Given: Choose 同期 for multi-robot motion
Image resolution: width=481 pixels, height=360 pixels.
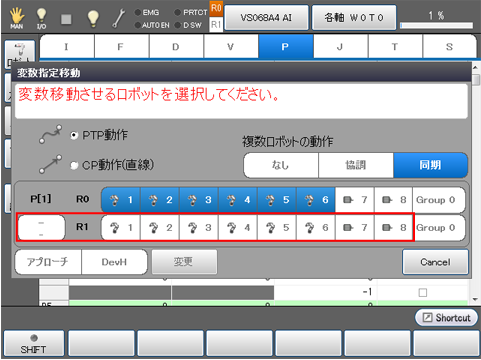Looking at the screenshot, I should pos(431,165).
